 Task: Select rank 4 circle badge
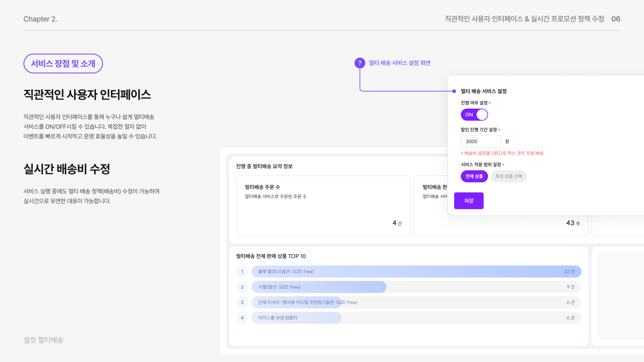242,318
